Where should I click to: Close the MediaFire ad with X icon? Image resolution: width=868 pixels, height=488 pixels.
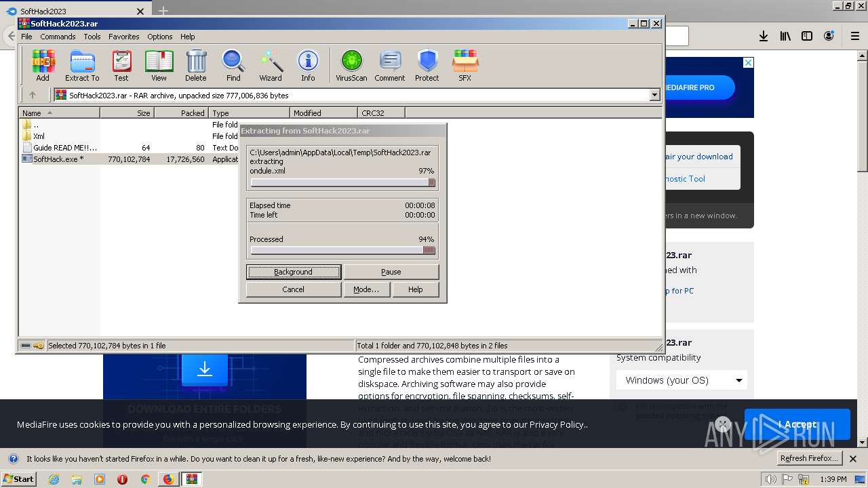coord(748,62)
